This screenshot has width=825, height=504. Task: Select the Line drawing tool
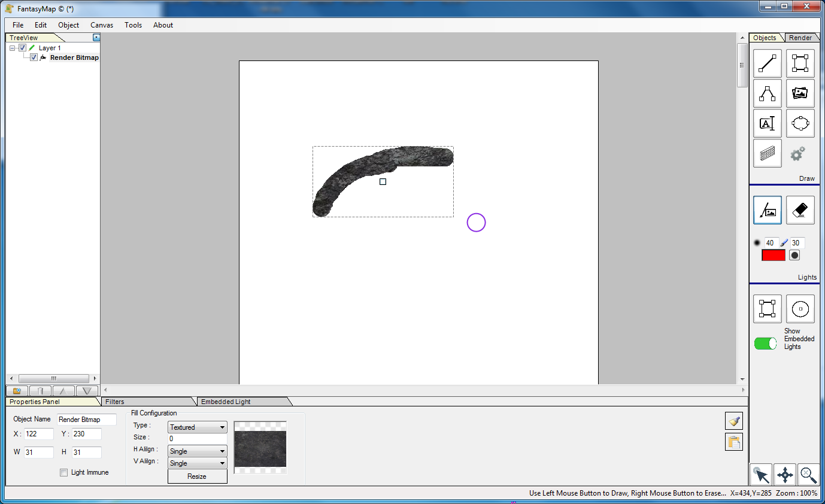[x=768, y=63]
